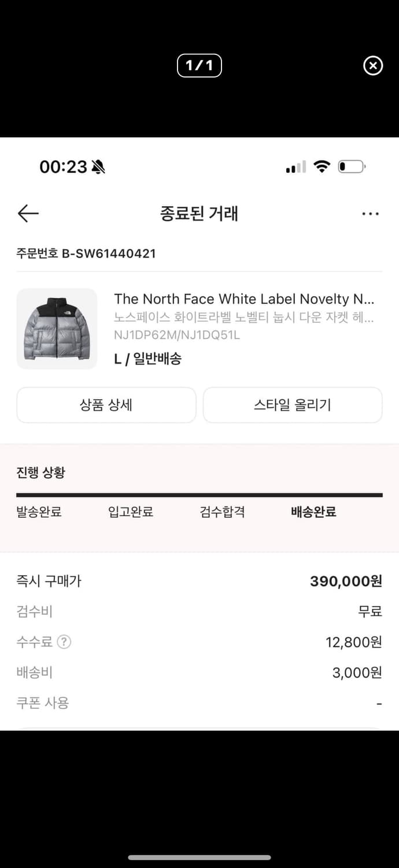
Task: Tap the black progress bar above status labels
Action: [x=199, y=495]
